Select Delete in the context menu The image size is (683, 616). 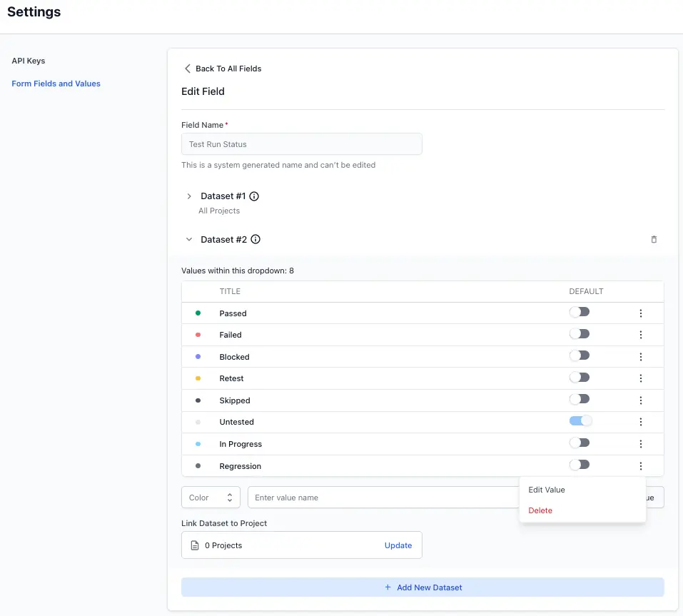540,510
